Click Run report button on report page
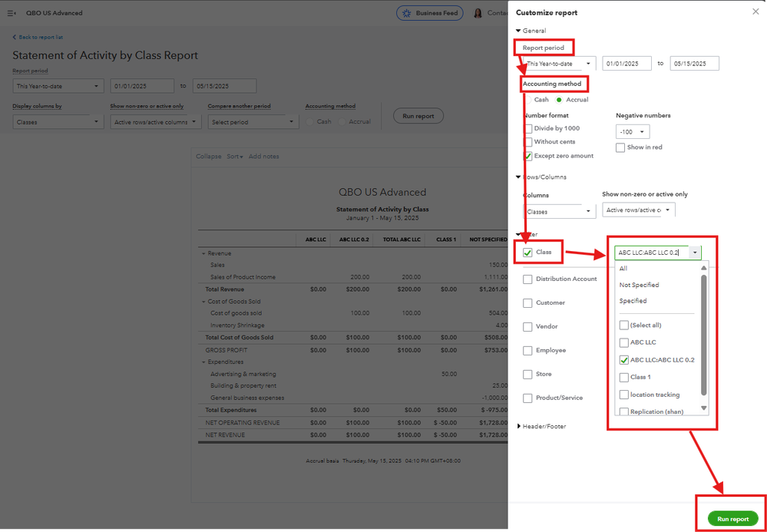767x532 pixels. [x=418, y=117]
